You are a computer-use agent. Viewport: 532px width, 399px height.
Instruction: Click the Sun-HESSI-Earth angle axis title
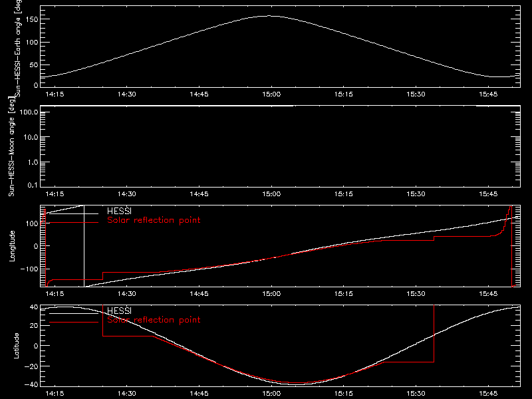[x=19, y=47]
